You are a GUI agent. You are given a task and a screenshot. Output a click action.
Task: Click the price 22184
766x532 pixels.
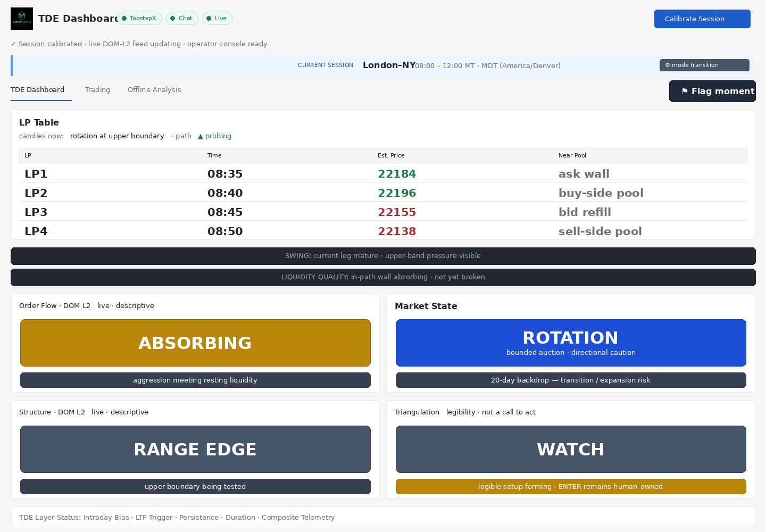[397, 173]
